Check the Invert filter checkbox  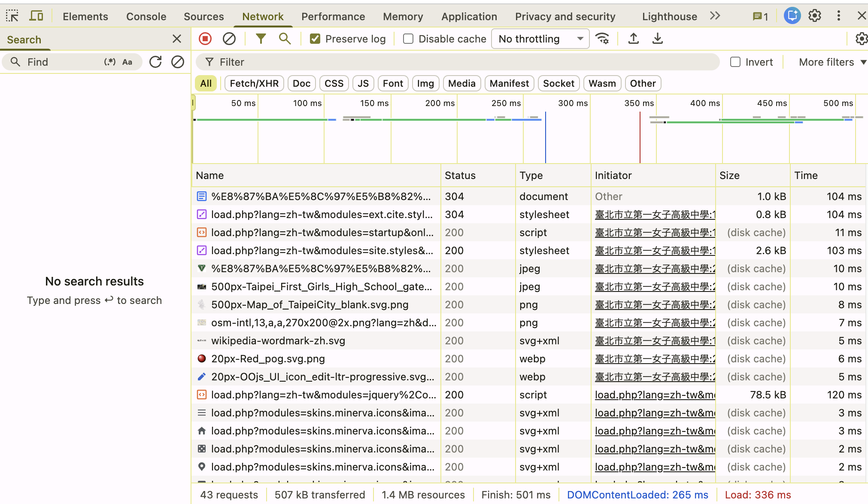pyautogui.click(x=735, y=62)
